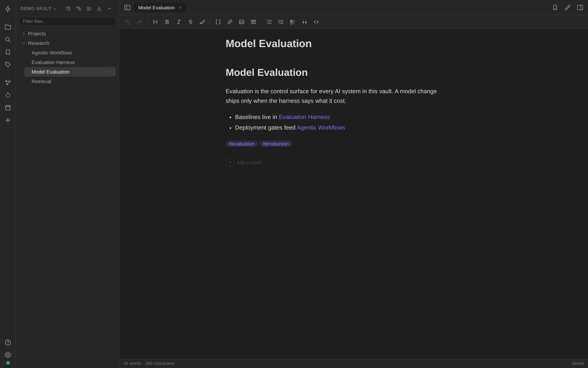Image resolution: width=588 pixels, height=368 pixels.
Task: Click the word and character count in status bar
Action: pyautogui.click(x=149, y=363)
